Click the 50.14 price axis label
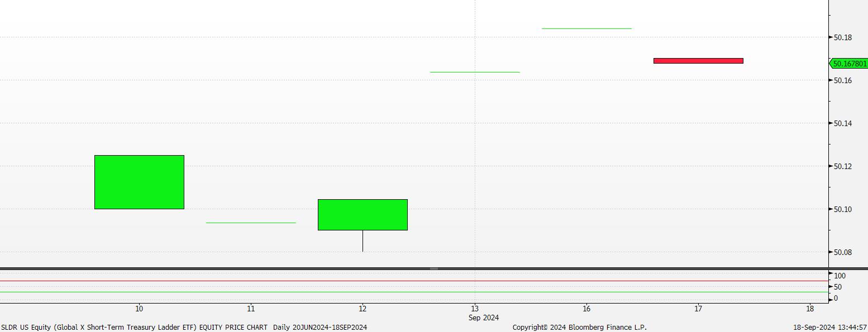Viewport: 868px width, 332px height. [x=843, y=123]
